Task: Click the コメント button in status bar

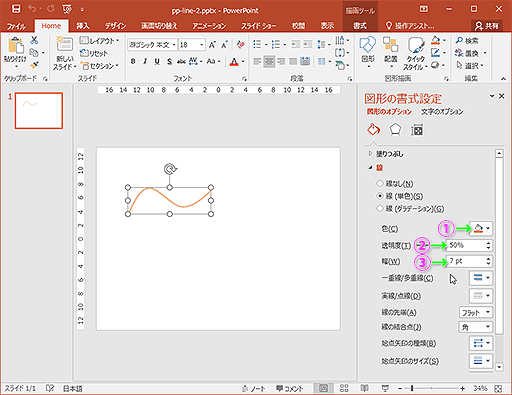Action: [290, 388]
